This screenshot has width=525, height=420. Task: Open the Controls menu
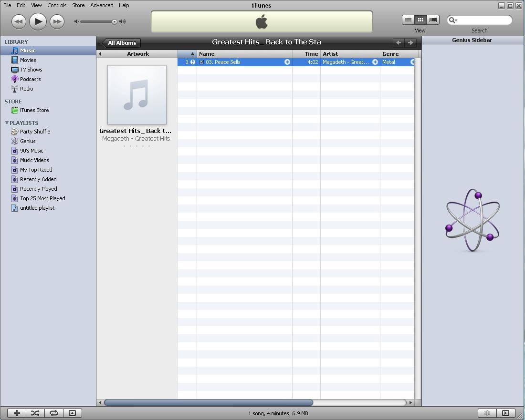pos(57,5)
